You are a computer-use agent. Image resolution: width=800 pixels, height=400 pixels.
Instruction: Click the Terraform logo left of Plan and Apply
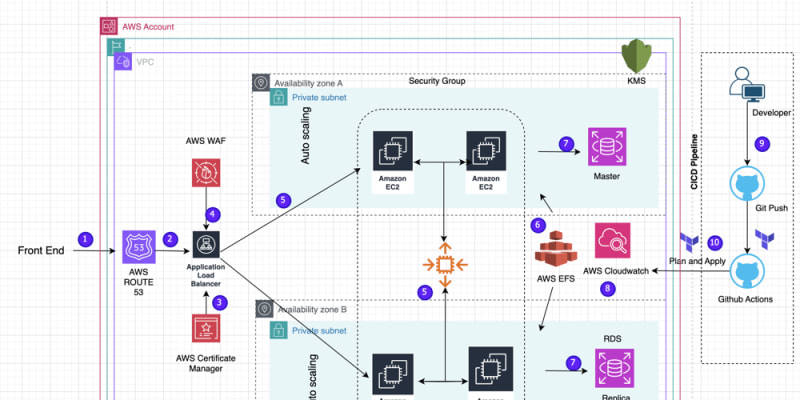pos(689,241)
